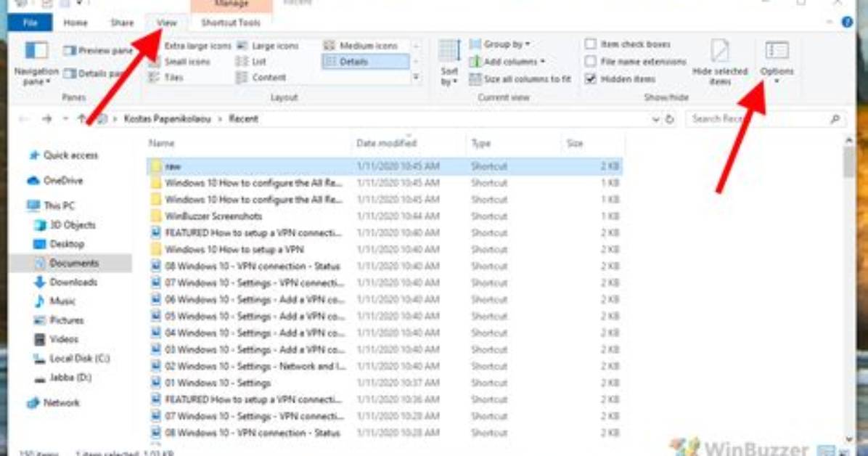Open the File menu
The image size is (868, 456).
pos(30,23)
